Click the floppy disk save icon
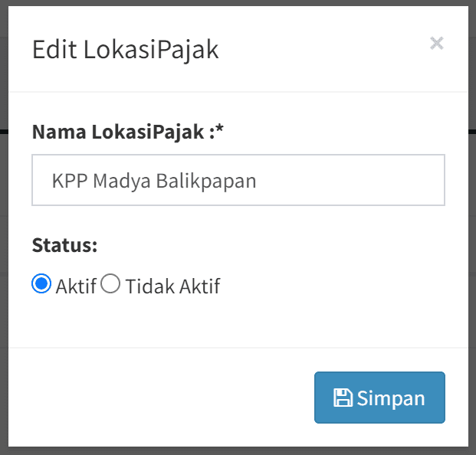Image resolution: width=476 pixels, height=455 pixels. [x=343, y=398]
